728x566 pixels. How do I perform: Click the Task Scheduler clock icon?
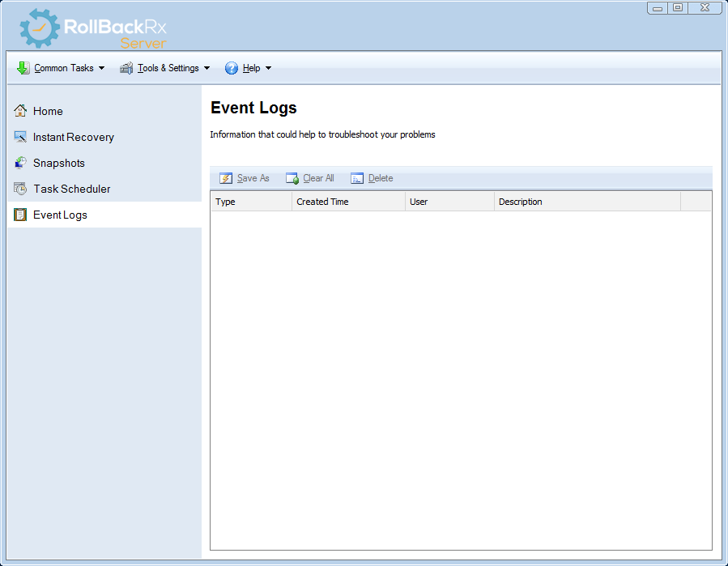click(20, 189)
